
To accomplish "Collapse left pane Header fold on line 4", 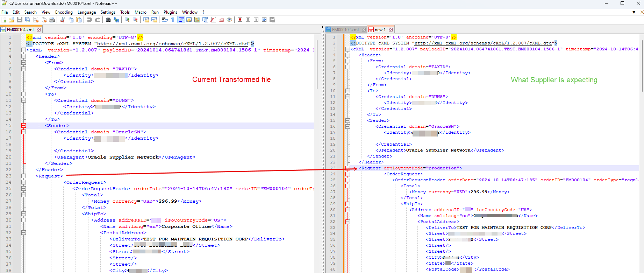I will tap(23, 56).
